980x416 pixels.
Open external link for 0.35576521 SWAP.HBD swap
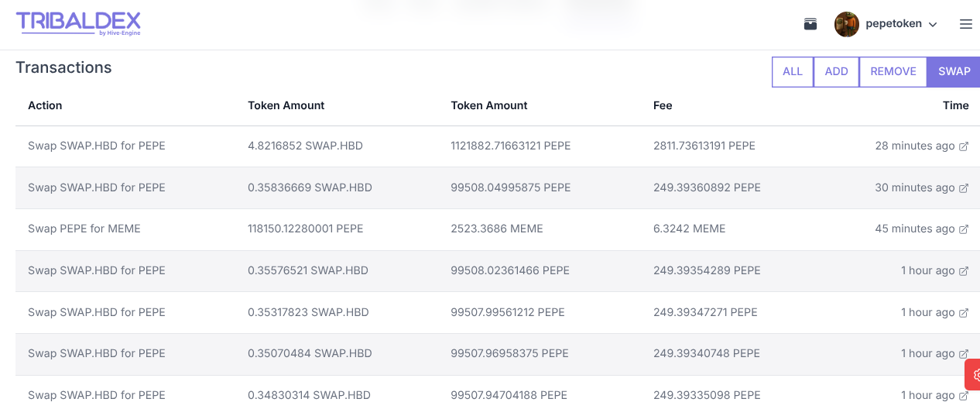click(964, 271)
